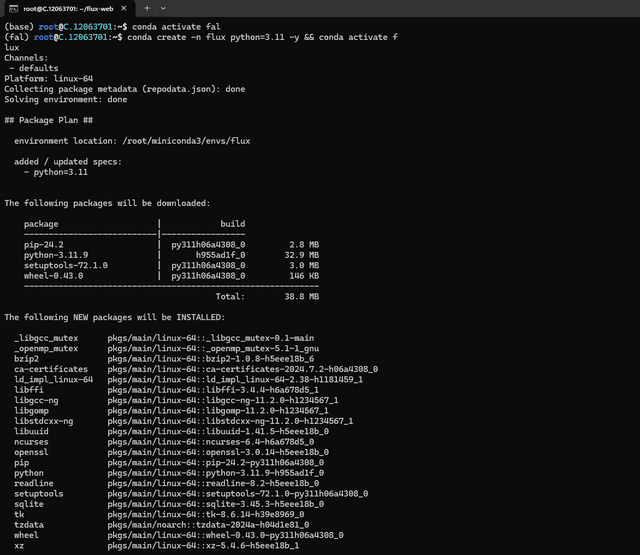640x555 pixels.
Task: Click the 'openssl-3.0.14-h5eee18b_0' spec
Action: 267,452
